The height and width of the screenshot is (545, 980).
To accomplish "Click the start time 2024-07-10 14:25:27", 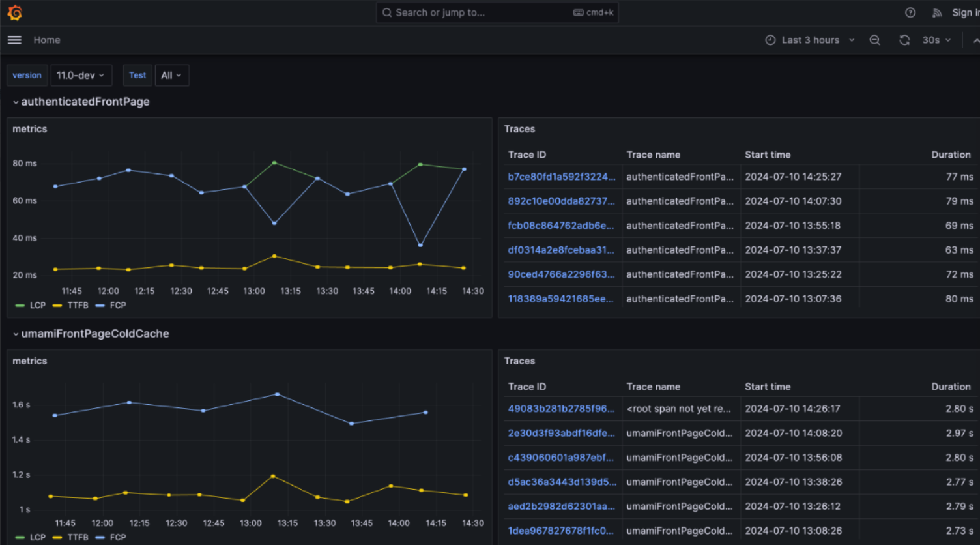I will click(x=793, y=177).
